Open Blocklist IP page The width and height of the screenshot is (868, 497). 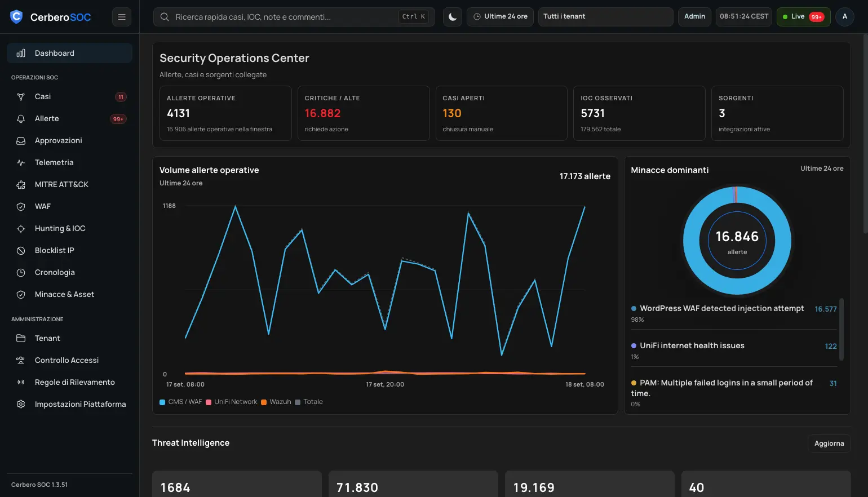(x=69, y=251)
